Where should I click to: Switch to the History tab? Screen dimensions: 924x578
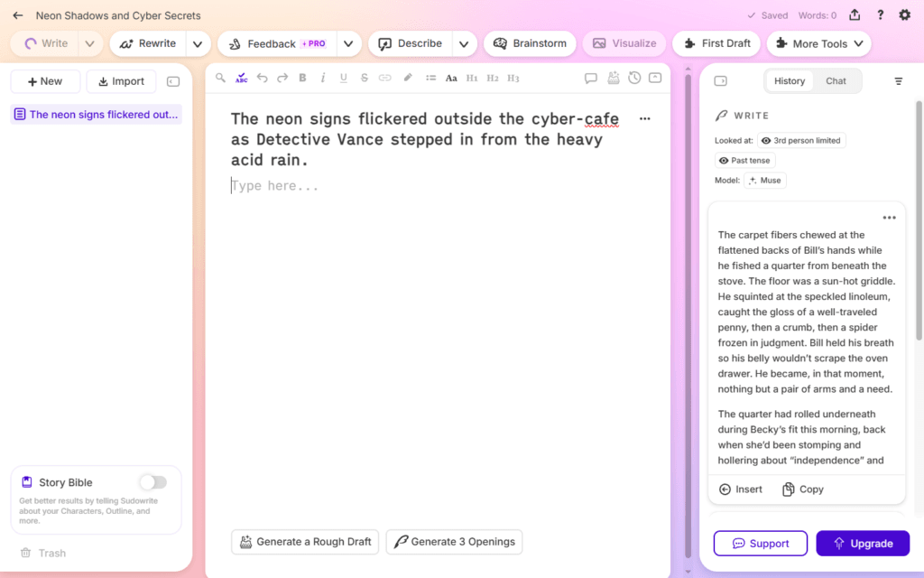(789, 80)
